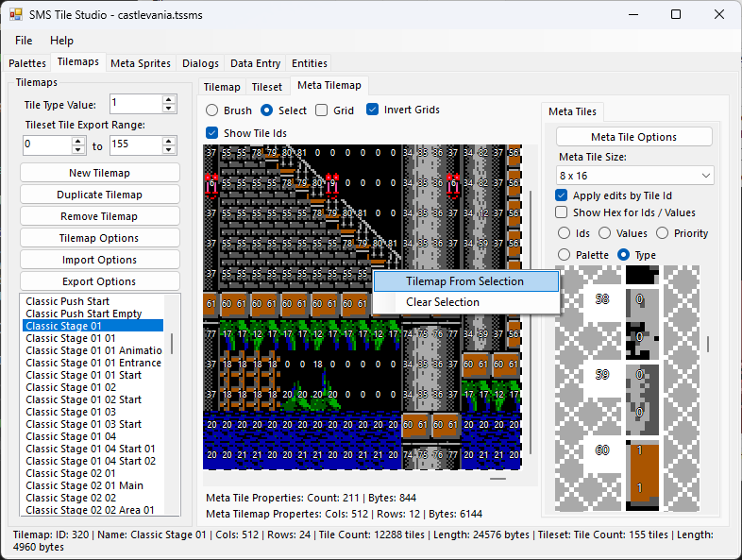
Task: Click the meta tilemap canvas vertical scrollbar
Action: [531, 322]
